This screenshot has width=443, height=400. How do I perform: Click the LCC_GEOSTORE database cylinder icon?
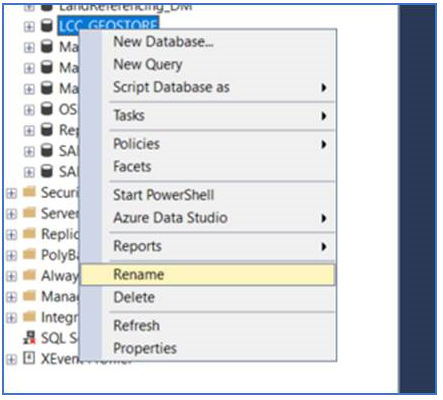click(47, 26)
